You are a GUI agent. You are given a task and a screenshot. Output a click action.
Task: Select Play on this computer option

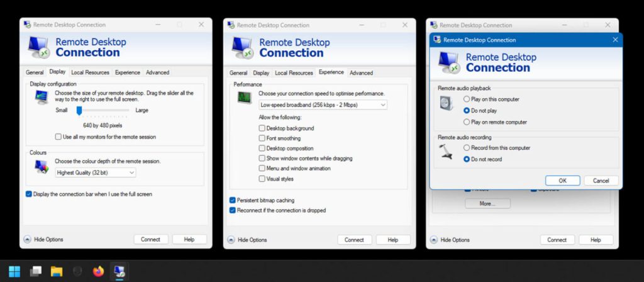tap(466, 99)
